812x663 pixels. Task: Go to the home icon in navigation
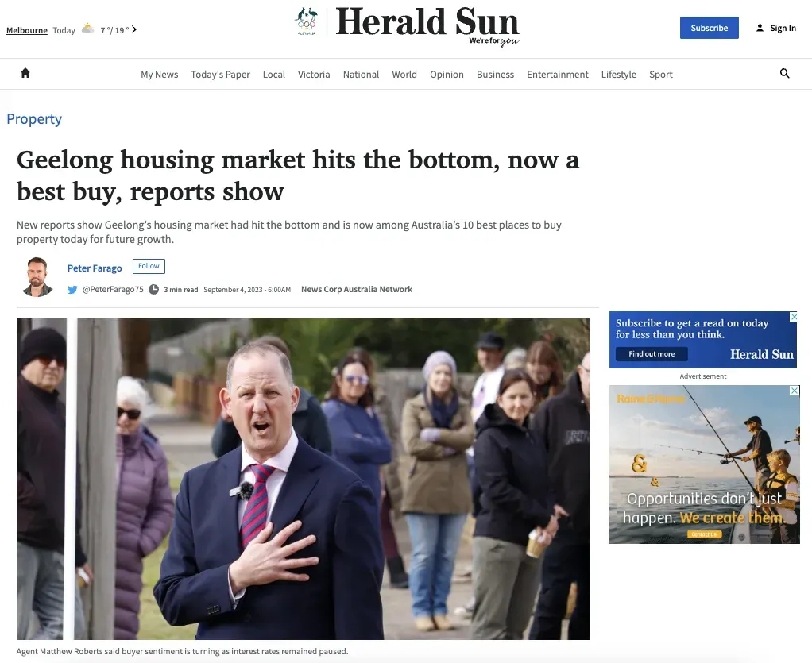click(25, 74)
